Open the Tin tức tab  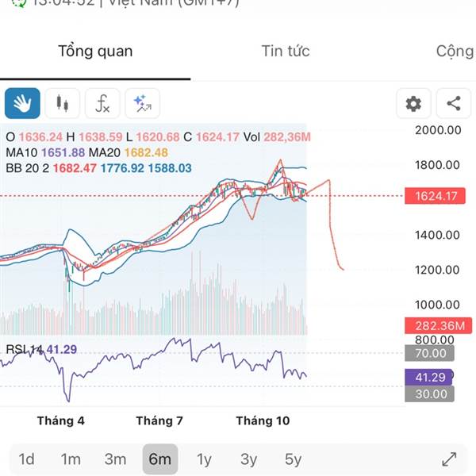(286, 52)
